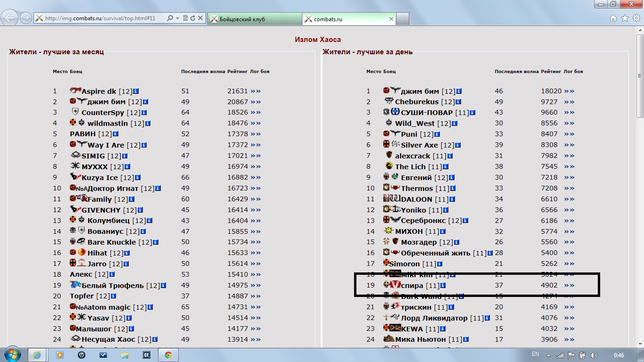Open battle log for спира

click(569, 285)
